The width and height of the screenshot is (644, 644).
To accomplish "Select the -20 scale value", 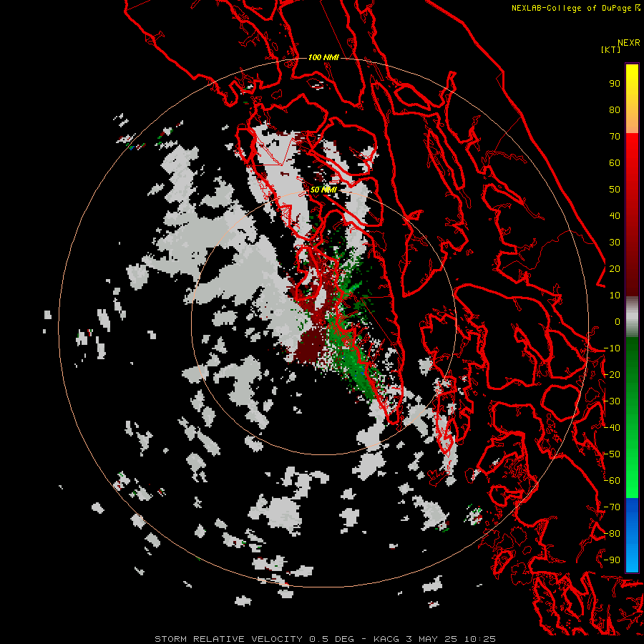I will pyautogui.click(x=612, y=375).
